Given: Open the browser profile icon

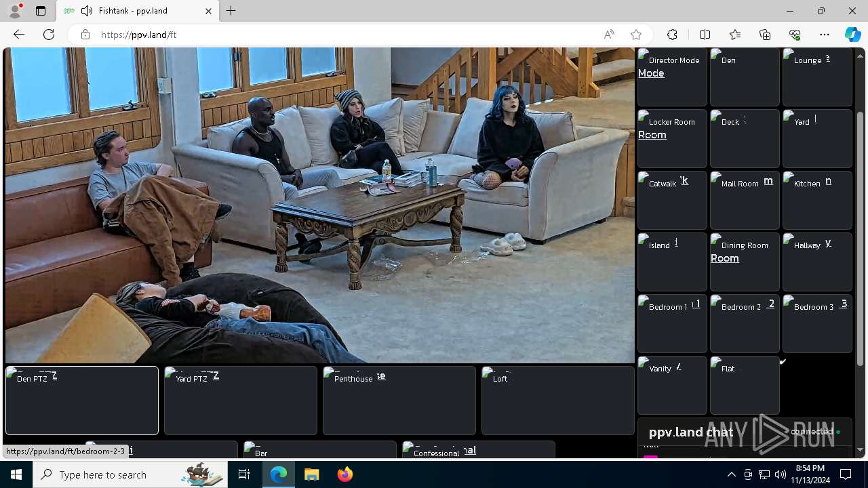Looking at the screenshot, I should pos(15,11).
